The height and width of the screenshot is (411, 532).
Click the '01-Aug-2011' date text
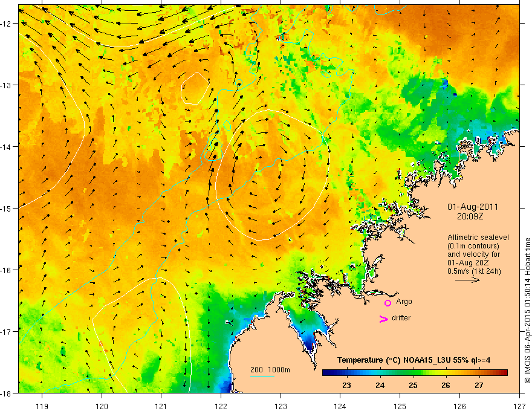tap(473, 207)
